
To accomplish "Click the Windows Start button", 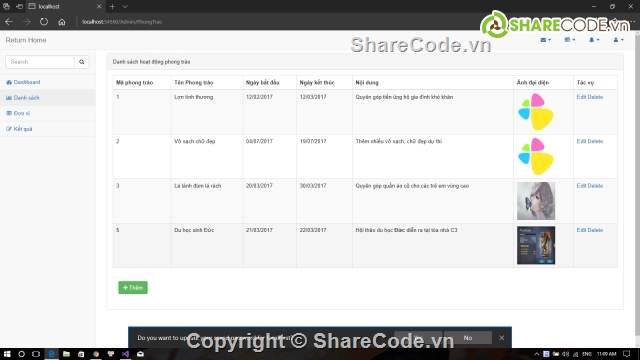I will click(7, 354).
